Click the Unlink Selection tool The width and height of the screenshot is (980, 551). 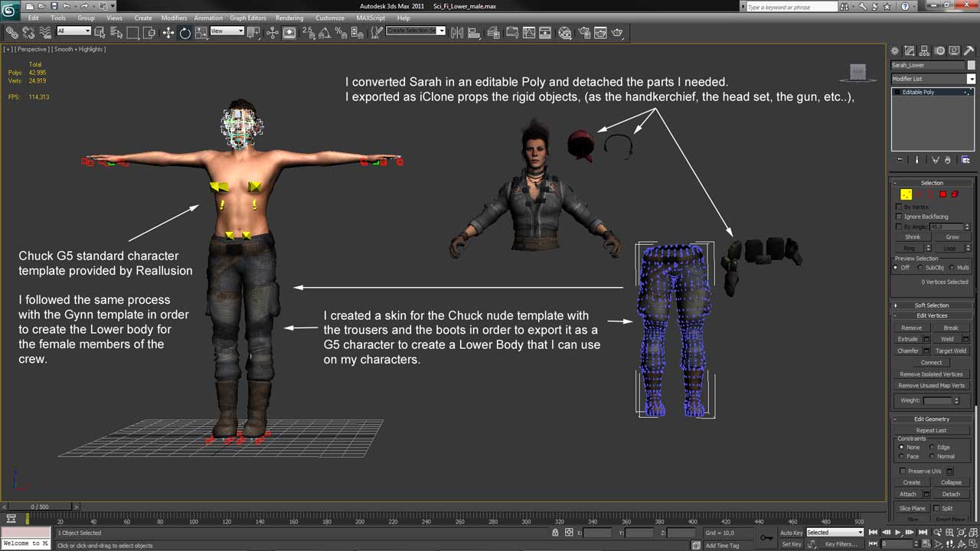coord(28,32)
